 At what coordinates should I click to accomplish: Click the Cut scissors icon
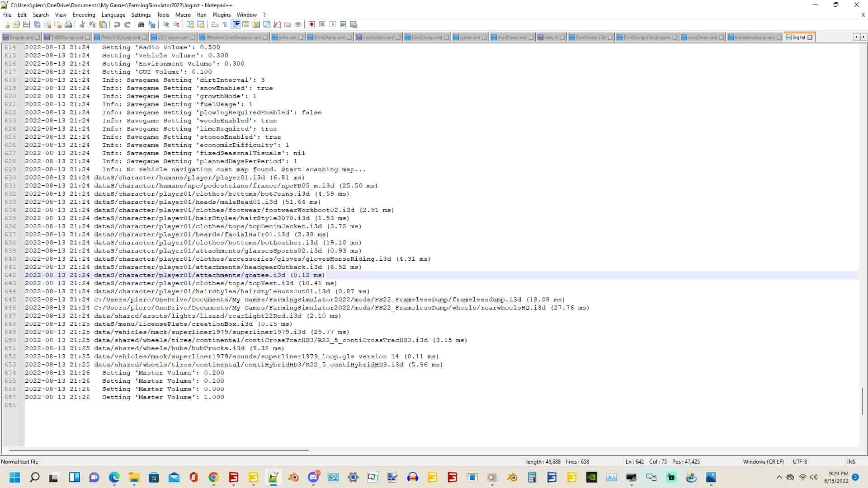(82, 24)
